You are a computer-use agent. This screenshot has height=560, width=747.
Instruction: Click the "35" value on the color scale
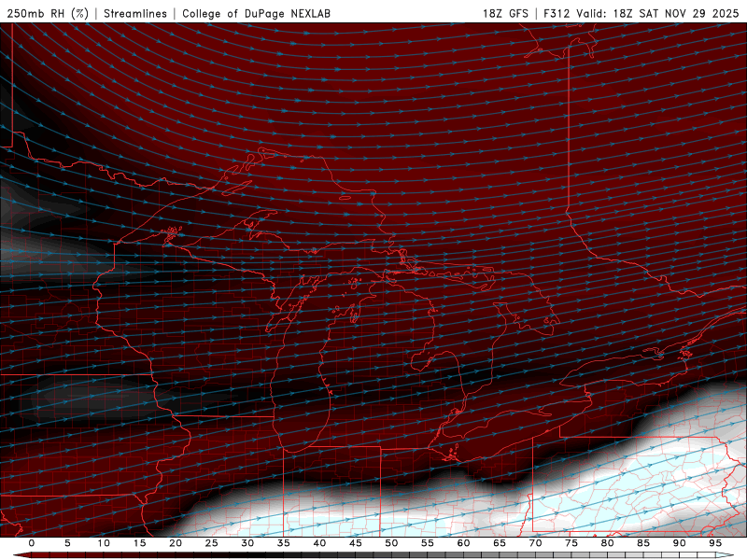pyautogui.click(x=284, y=543)
